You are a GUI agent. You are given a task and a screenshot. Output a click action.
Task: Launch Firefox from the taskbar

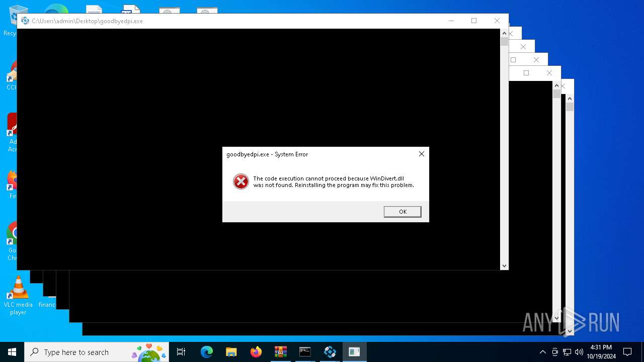256,352
